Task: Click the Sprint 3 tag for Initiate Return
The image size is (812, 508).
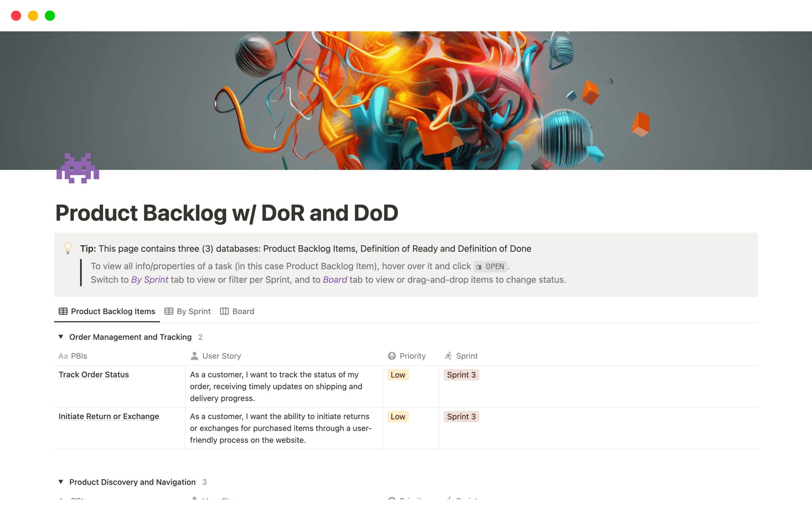Action: coord(461,417)
